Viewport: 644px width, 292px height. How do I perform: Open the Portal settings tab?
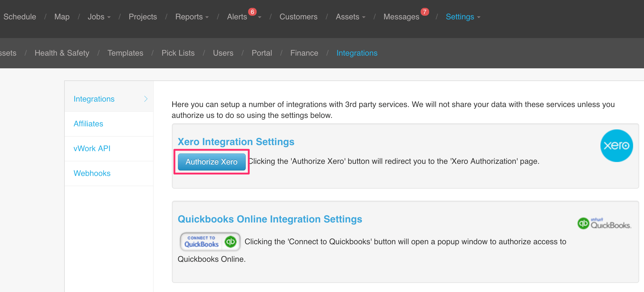click(x=262, y=53)
